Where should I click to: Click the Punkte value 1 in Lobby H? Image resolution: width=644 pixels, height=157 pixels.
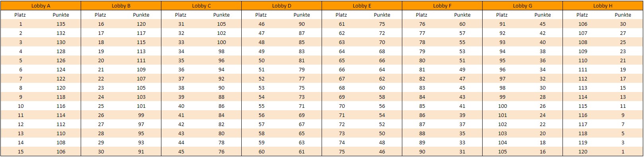[x=623, y=151]
